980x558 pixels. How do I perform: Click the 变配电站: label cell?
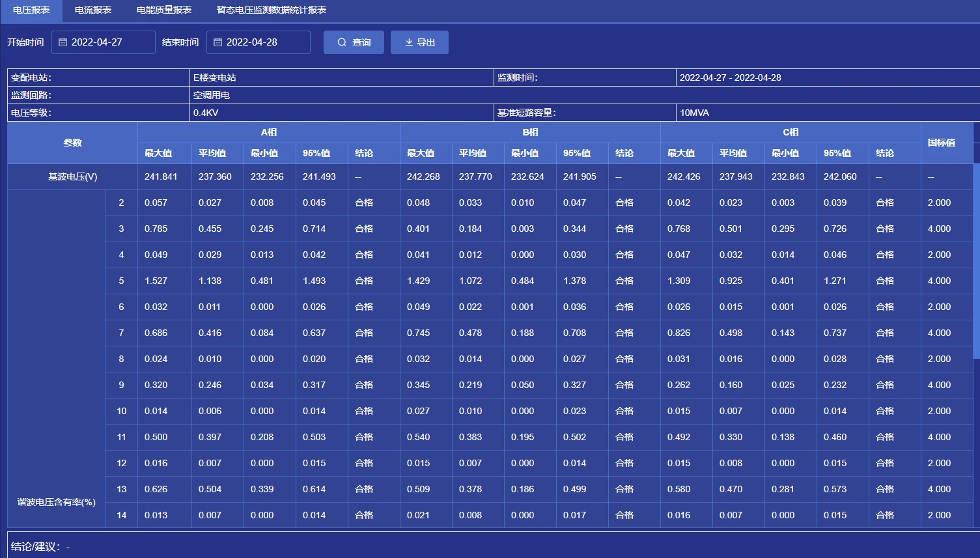[98, 77]
